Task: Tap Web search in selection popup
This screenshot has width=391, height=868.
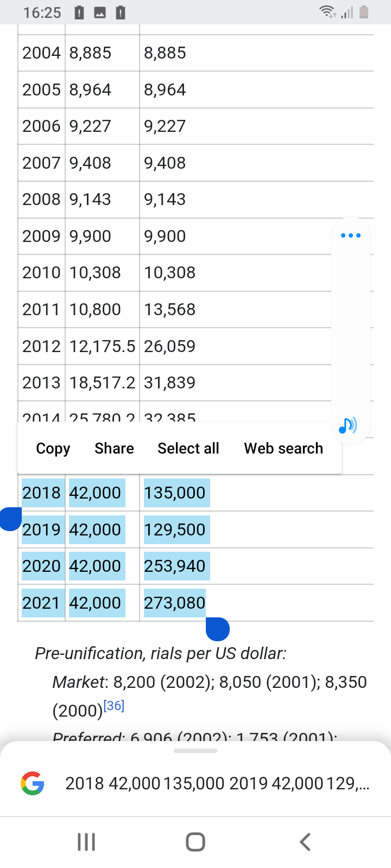Action: [x=283, y=449]
